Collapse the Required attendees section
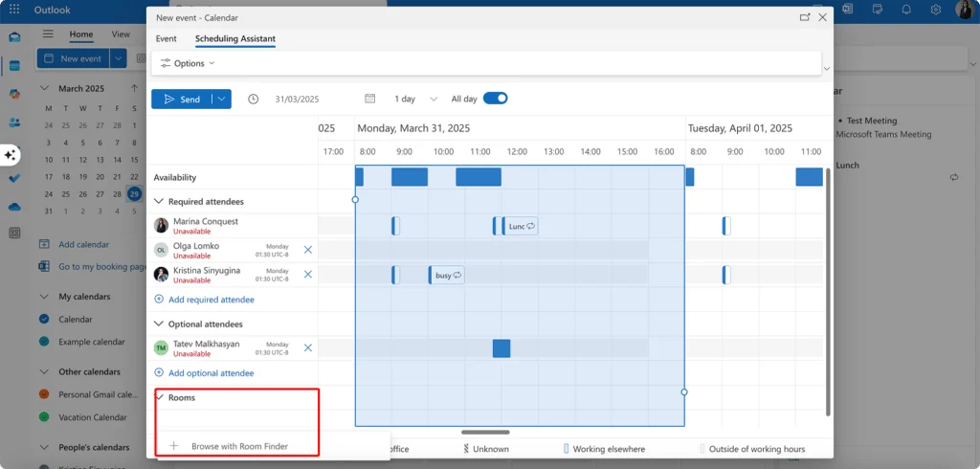The height and width of the screenshot is (469, 980). (159, 201)
